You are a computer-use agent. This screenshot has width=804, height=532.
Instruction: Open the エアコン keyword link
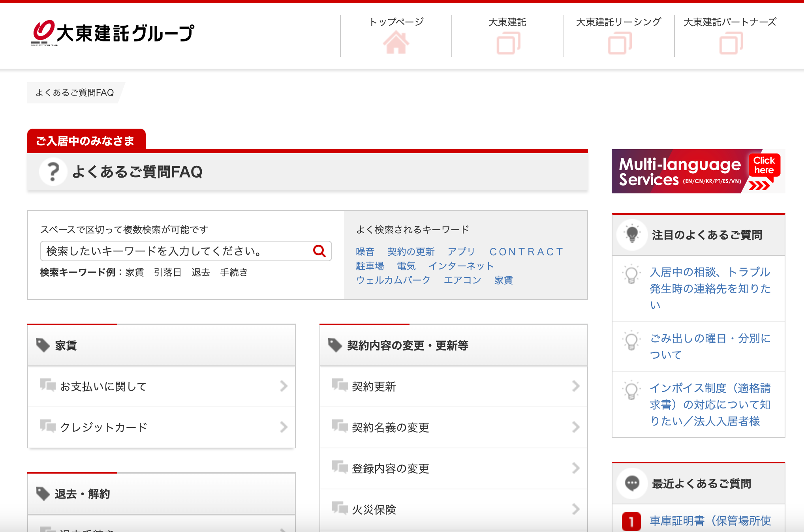click(x=462, y=280)
